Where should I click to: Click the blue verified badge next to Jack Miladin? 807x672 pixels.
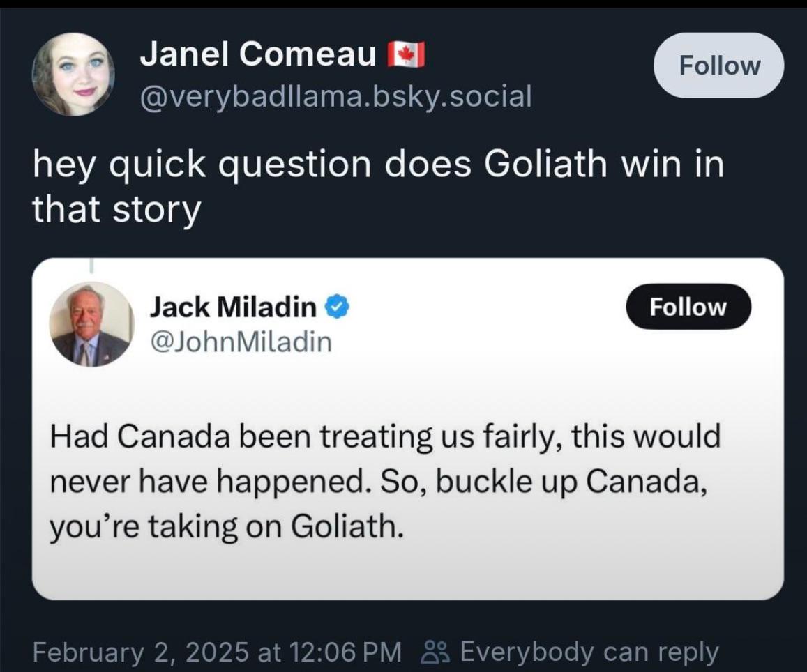(x=338, y=307)
